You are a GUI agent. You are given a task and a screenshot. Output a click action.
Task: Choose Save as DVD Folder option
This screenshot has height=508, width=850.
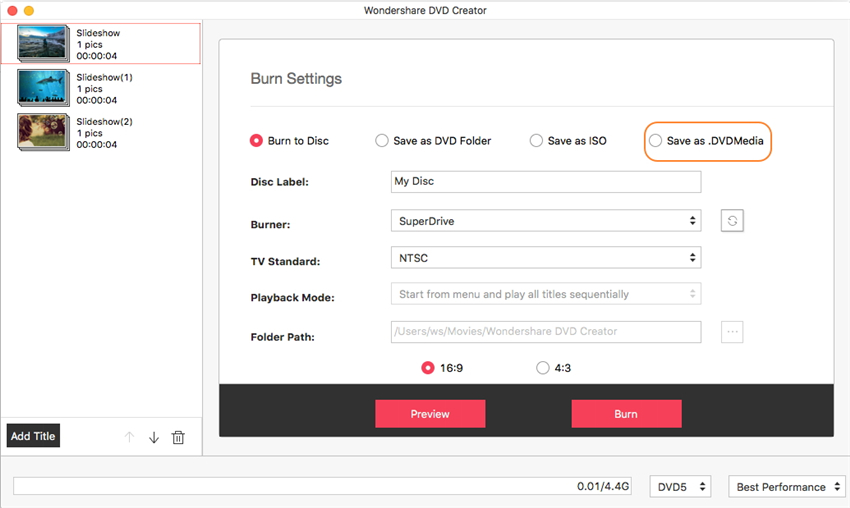(x=382, y=141)
